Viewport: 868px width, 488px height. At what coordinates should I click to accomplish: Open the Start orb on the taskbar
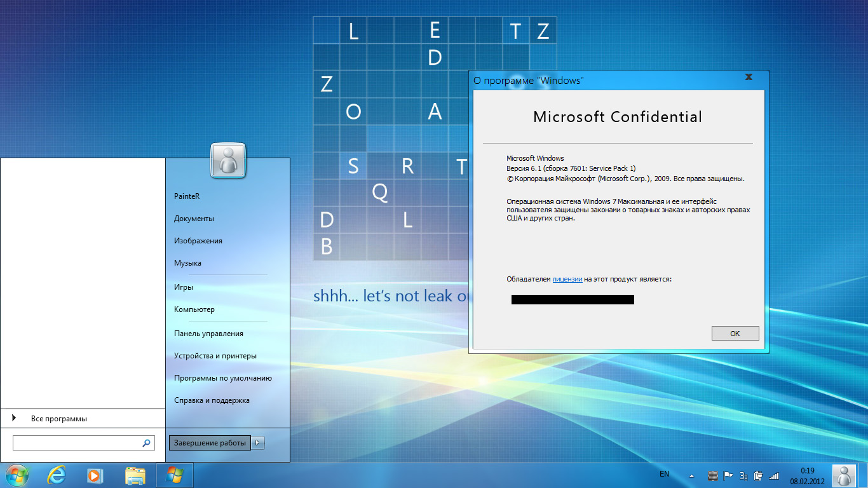[x=16, y=475]
